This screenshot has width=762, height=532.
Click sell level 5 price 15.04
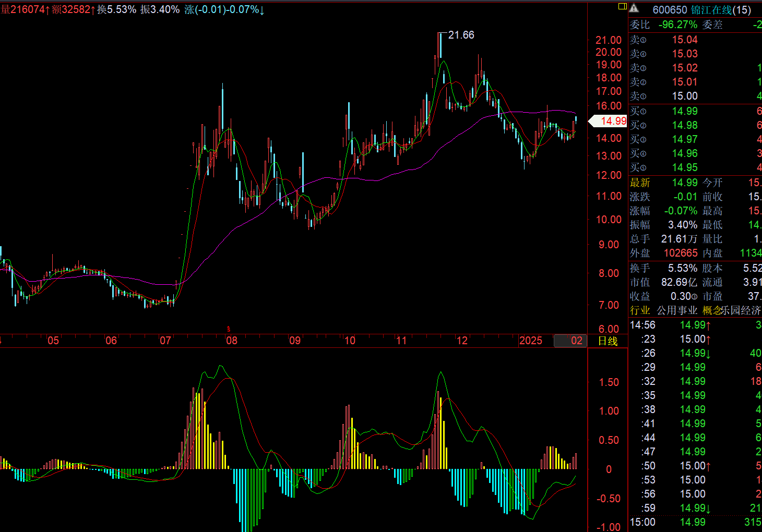[x=685, y=40]
